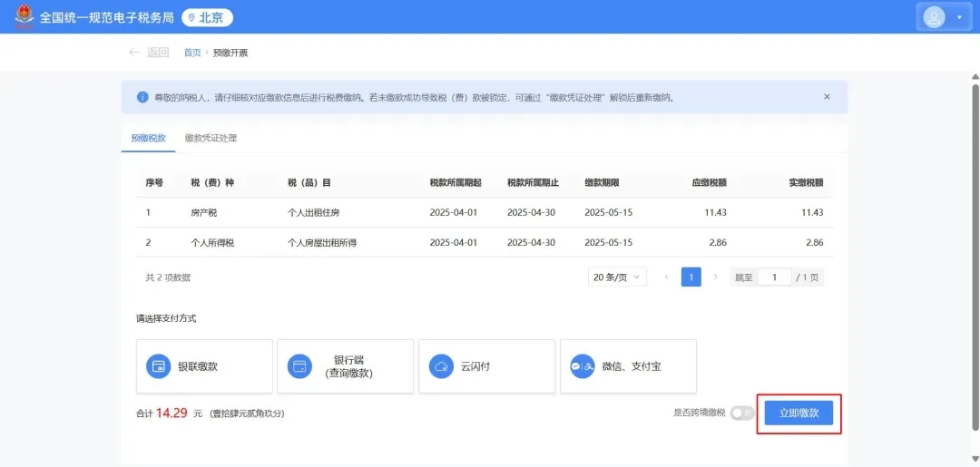Click the next page arrow
The height and width of the screenshot is (467, 980).
(715, 277)
